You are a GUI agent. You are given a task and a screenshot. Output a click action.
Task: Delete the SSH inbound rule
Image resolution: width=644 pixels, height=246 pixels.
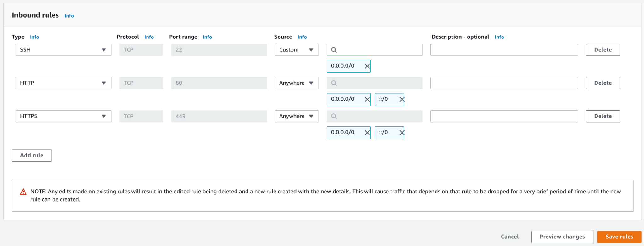coord(602,50)
